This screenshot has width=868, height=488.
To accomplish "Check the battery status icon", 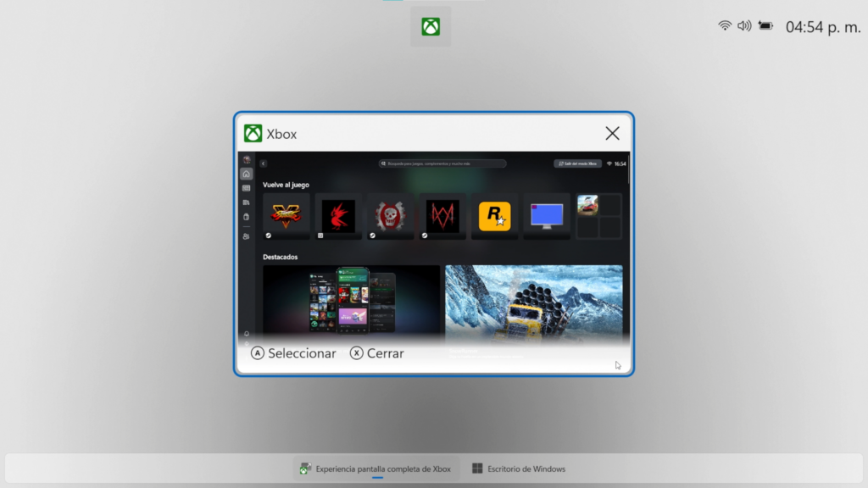I will point(765,25).
